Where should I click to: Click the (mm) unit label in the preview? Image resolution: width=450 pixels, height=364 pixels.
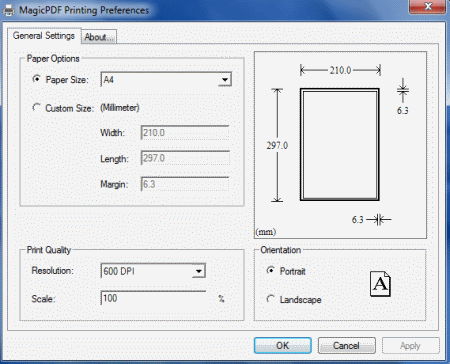point(266,232)
